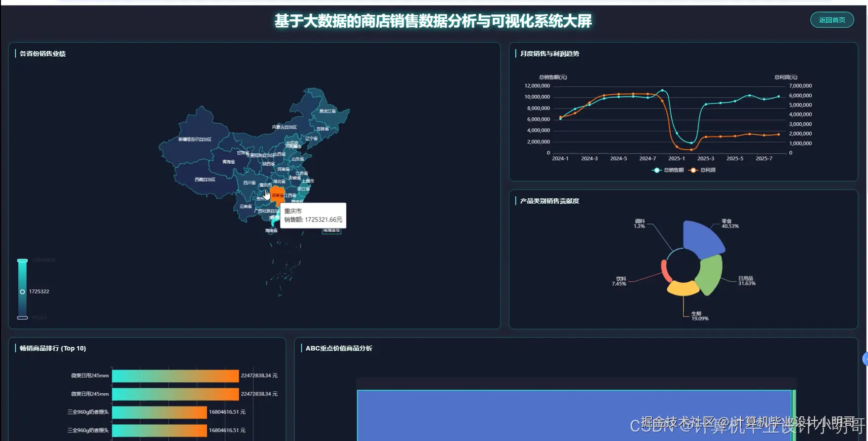Click the 2025-1 x-axis label
Viewport: 868px width, 441px height.
(677, 159)
